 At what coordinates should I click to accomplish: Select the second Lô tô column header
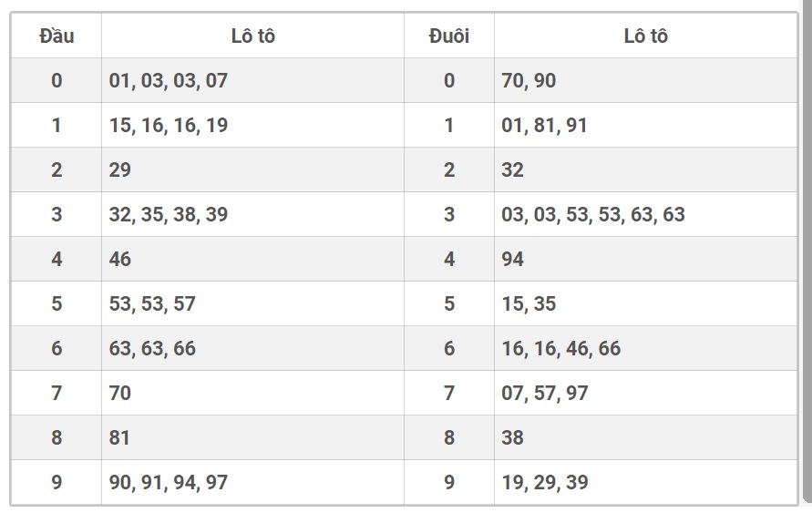tap(646, 36)
